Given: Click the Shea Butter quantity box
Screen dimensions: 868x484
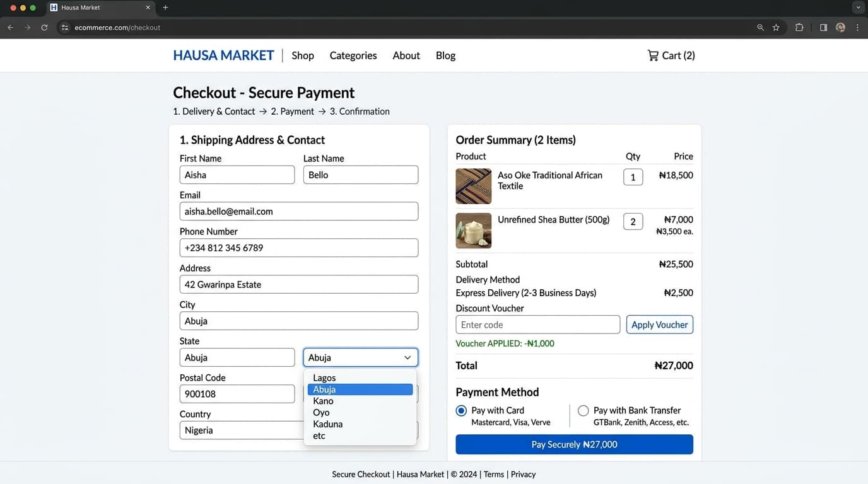Looking at the screenshot, I should [x=633, y=222].
